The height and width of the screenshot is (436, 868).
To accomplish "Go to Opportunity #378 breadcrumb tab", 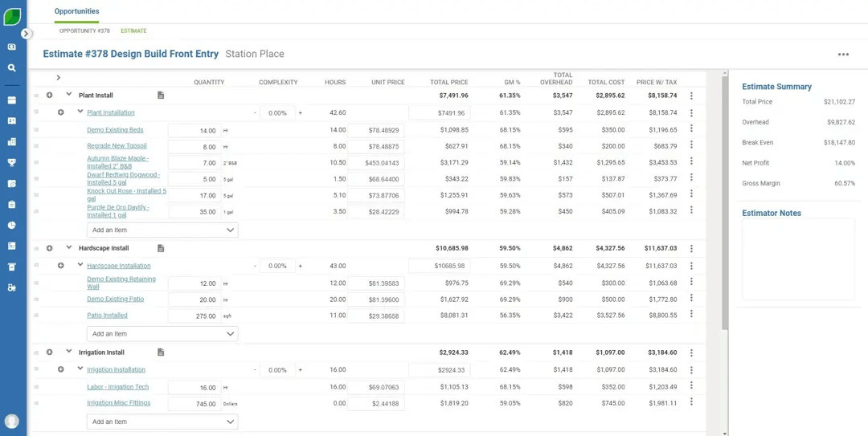I will pos(84,31).
